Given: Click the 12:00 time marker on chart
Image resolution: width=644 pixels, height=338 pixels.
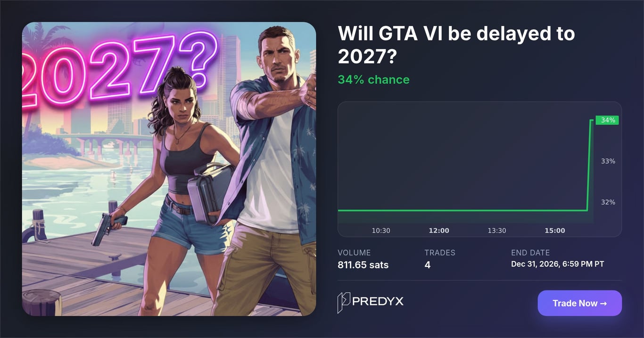Looking at the screenshot, I should [x=438, y=231].
